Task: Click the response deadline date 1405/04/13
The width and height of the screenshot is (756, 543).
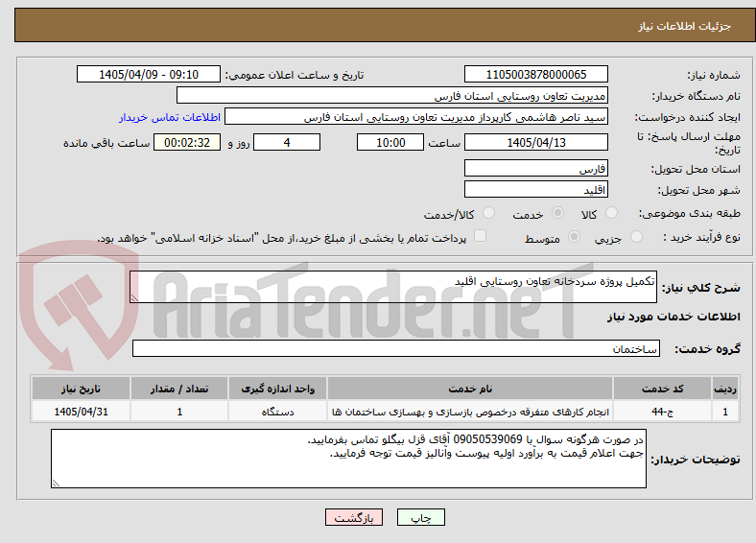Action: 535,142
